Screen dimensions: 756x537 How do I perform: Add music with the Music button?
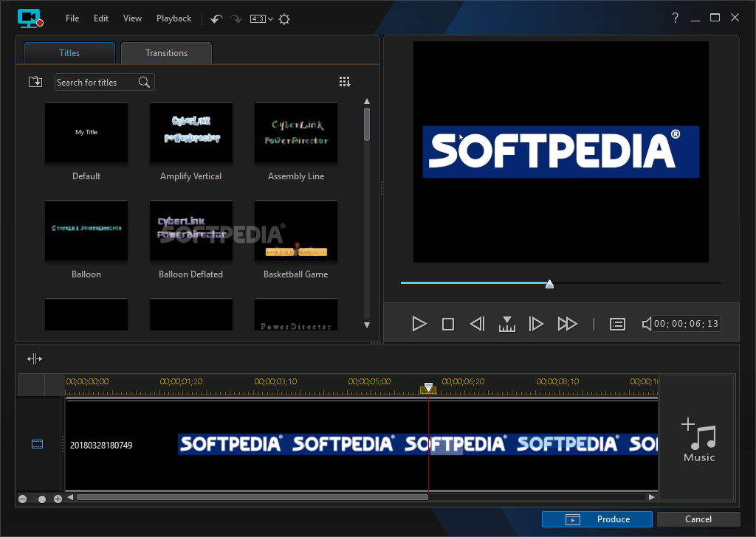[x=698, y=440]
